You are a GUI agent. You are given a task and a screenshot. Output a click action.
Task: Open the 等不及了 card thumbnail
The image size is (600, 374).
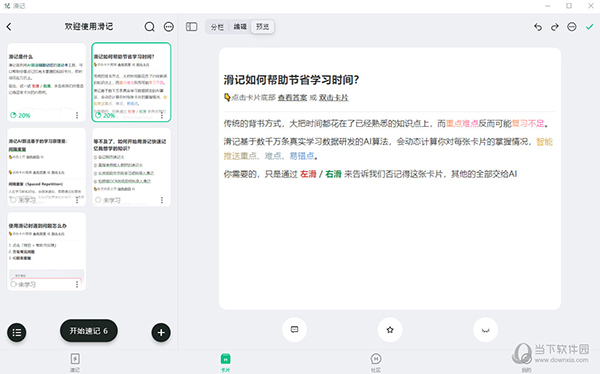click(x=131, y=167)
